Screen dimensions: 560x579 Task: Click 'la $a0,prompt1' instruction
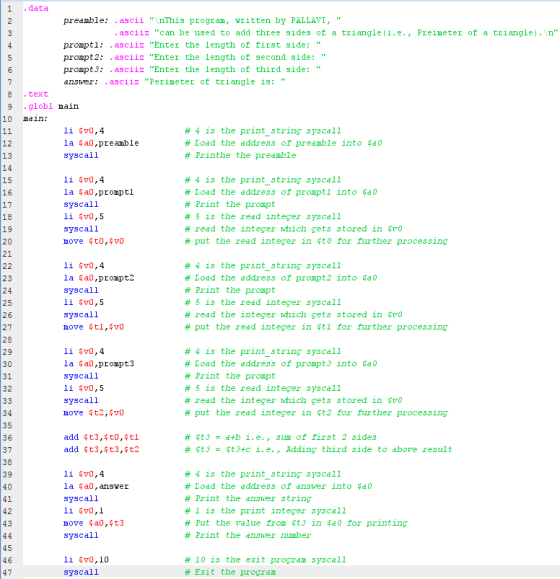(x=99, y=192)
